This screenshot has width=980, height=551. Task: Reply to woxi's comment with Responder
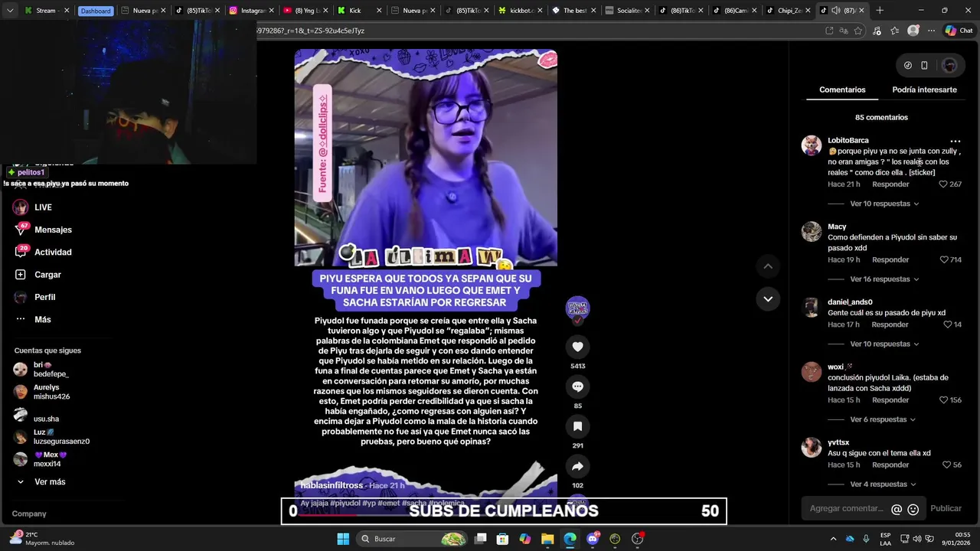click(x=890, y=400)
